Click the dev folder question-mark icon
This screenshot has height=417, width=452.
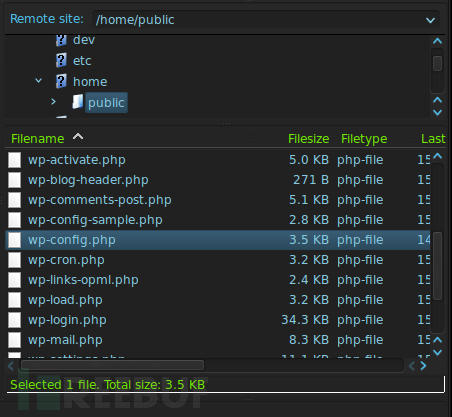(x=61, y=40)
